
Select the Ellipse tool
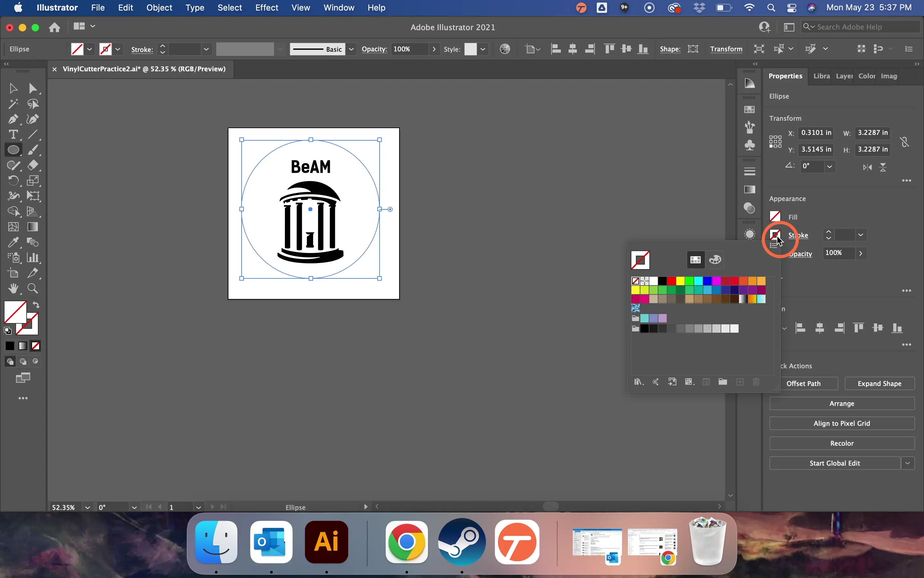[13, 150]
